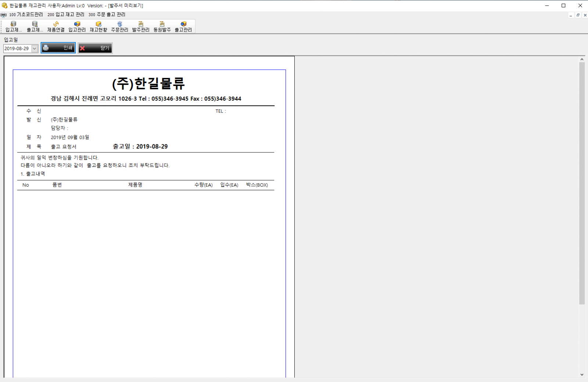Open the 300 주문 출고 관리 menu
Screen dimensions: 588x382
[107, 15]
